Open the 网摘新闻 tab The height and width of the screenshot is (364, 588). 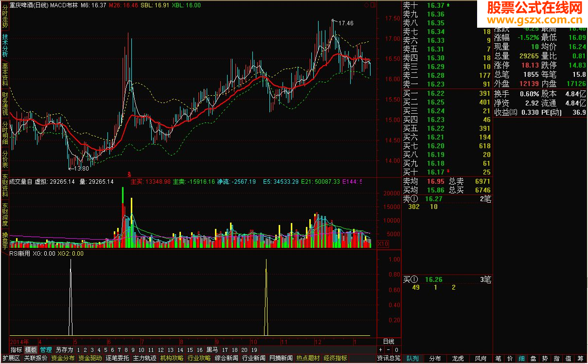281,358
